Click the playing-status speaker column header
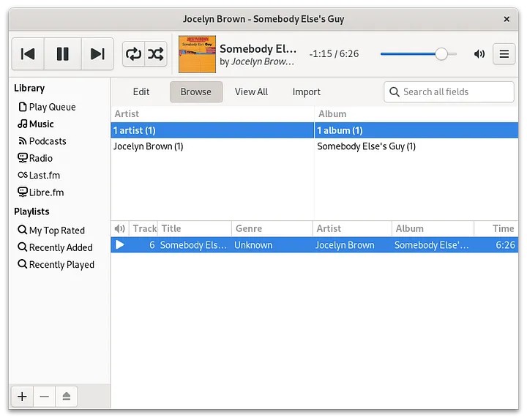The height and width of the screenshot is (420, 527). click(119, 228)
